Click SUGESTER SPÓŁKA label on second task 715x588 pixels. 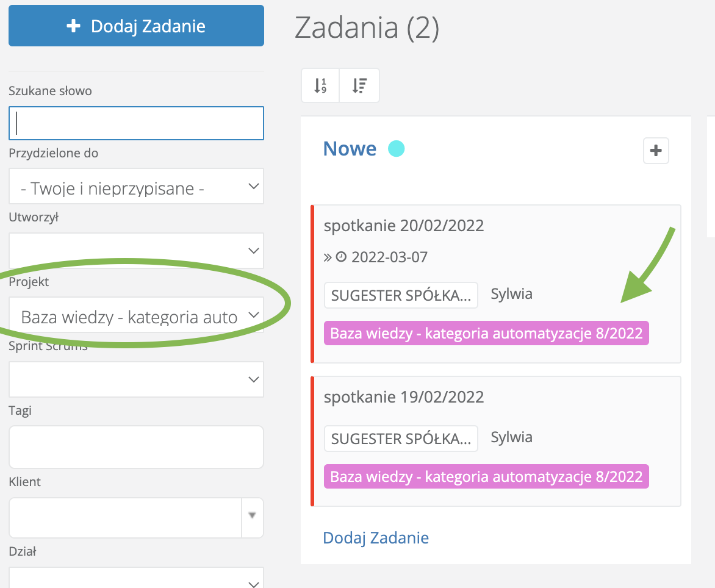(401, 439)
